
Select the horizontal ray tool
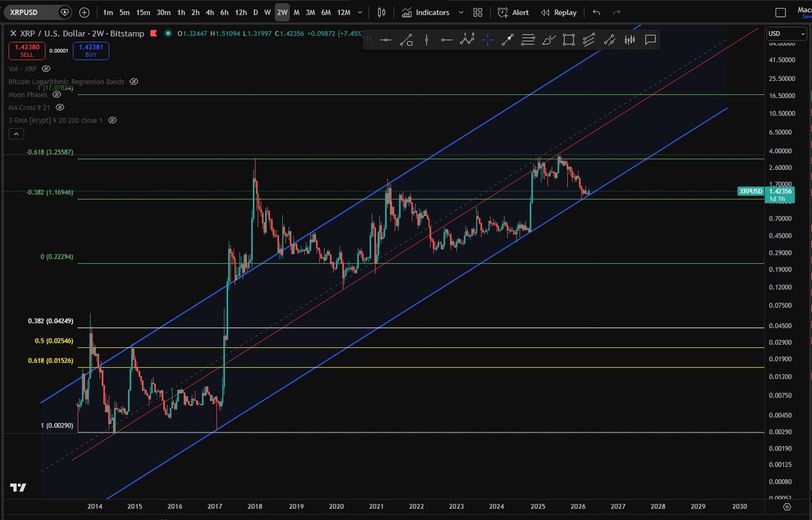pos(447,40)
